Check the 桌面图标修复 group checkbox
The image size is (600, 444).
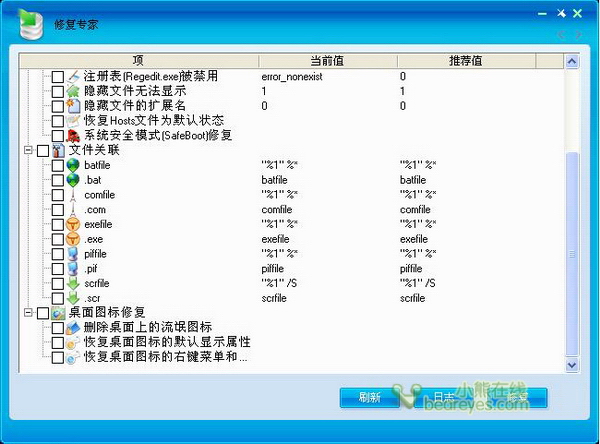coord(43,313)
